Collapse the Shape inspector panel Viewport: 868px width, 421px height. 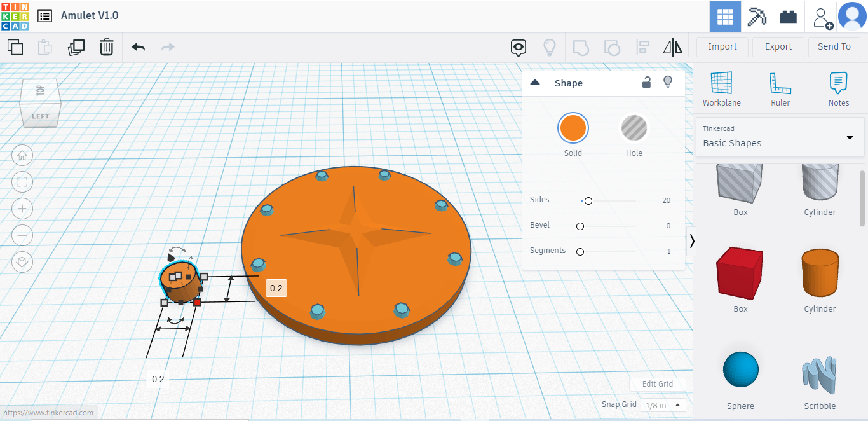[x=535, y=83]
